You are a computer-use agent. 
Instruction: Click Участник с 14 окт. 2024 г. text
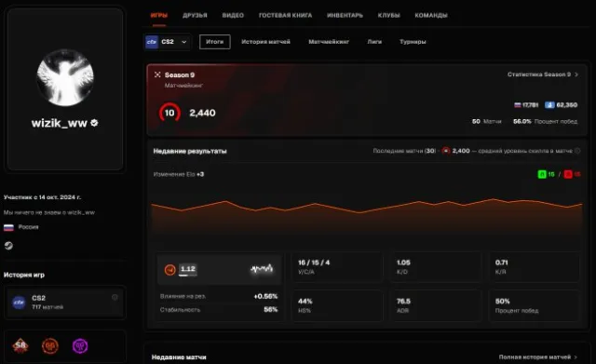(42, 197)
